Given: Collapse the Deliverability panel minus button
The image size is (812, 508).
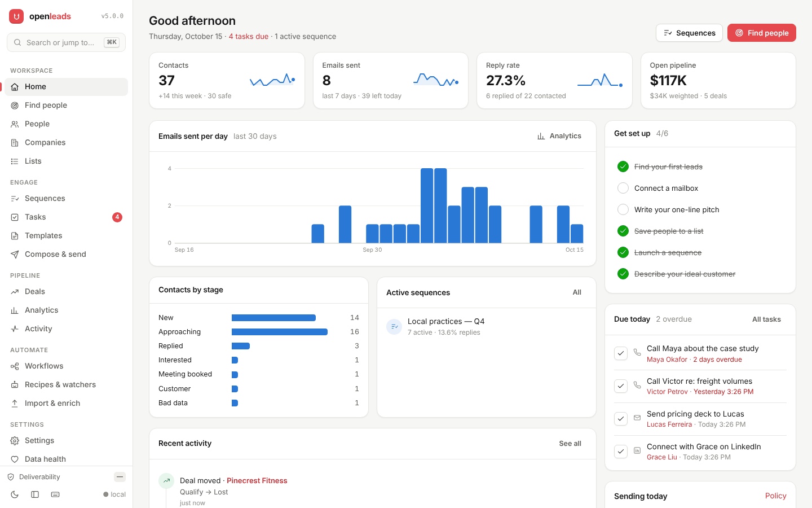Looking at the screenshot, I should point(120,477).
